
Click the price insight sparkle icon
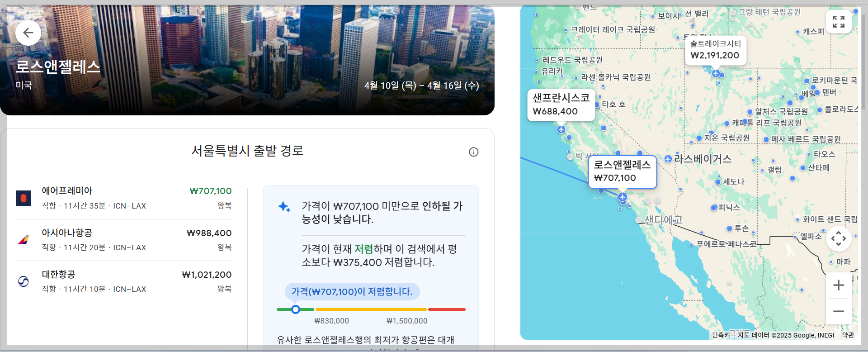(x=284, y=207)
